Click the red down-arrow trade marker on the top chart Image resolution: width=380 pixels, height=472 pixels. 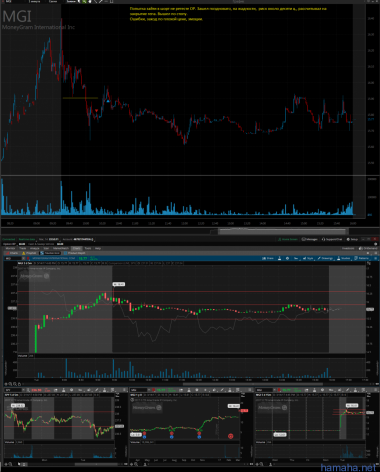click(x=96, y=110)
